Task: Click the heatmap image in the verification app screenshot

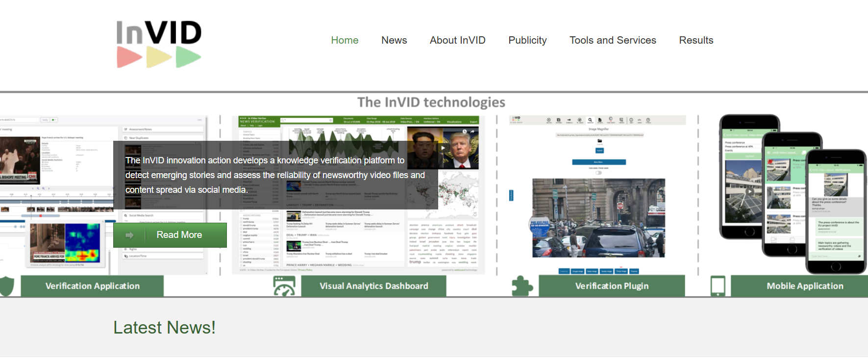Action: [82, 243]
